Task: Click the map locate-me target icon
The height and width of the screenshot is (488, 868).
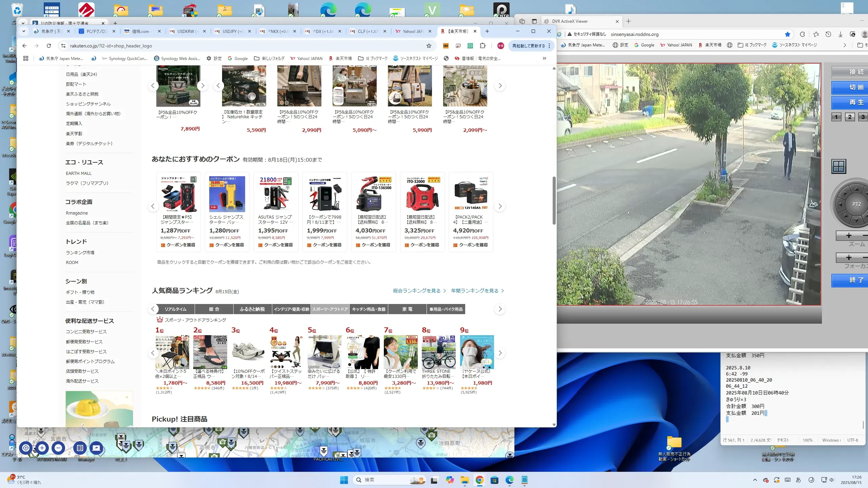Action: tap(26, 448)
